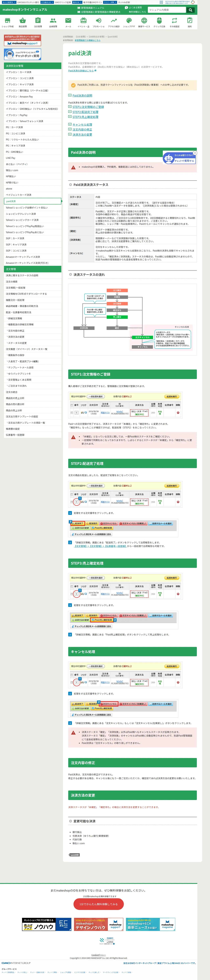Select SGP：カード決済 in sidebar
The height and width of the screenshot is (980, 210).
click(32, 238)
